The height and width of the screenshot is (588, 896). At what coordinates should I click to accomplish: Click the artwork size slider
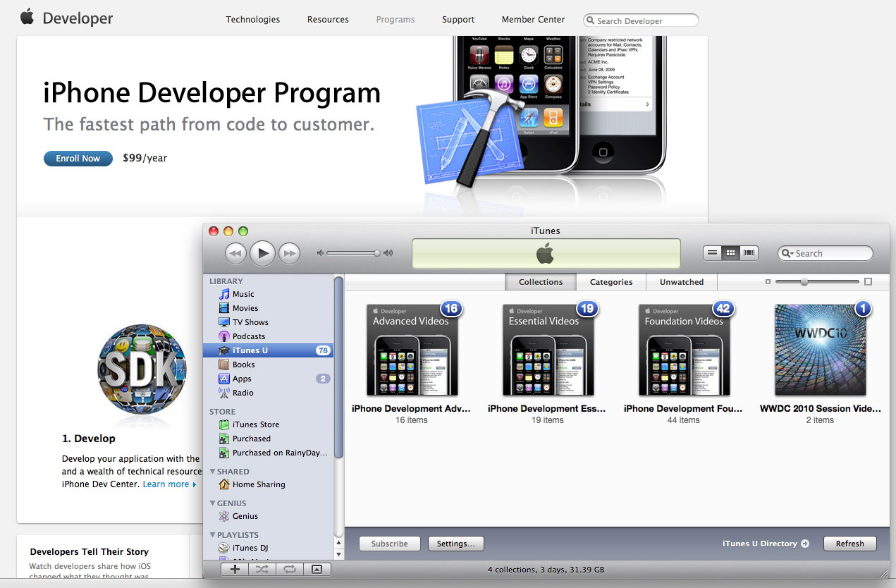(817, 282)
